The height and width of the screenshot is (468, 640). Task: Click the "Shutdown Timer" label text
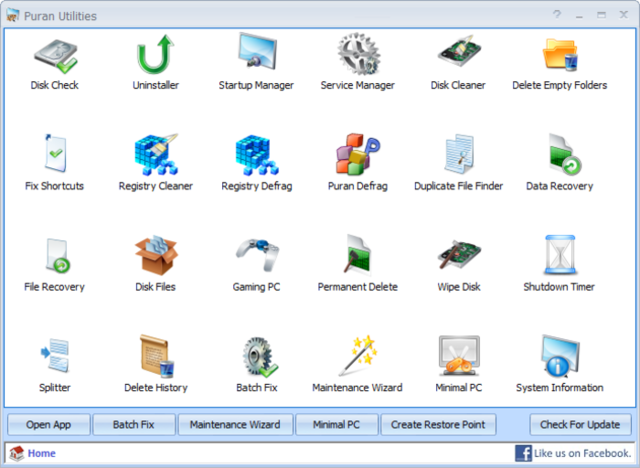(x=559, y=287)
